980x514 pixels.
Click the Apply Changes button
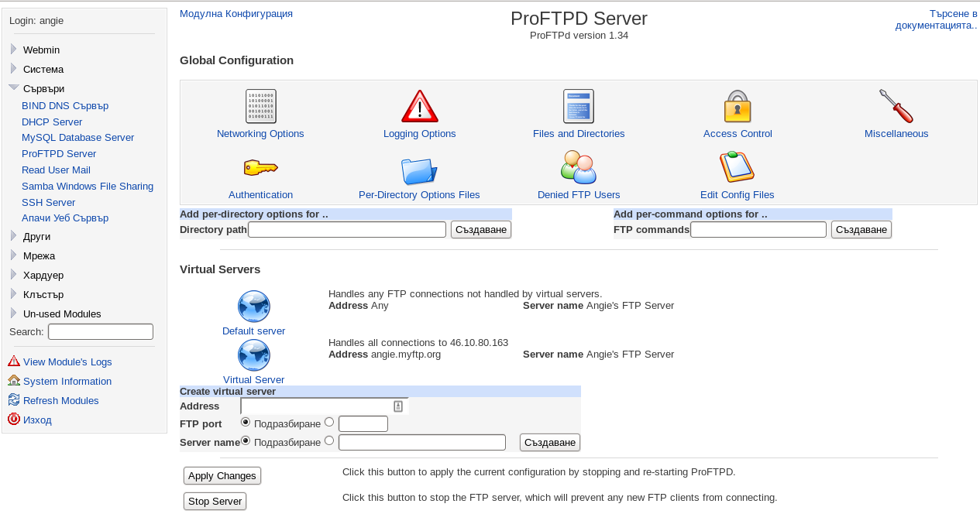point(222,475)
